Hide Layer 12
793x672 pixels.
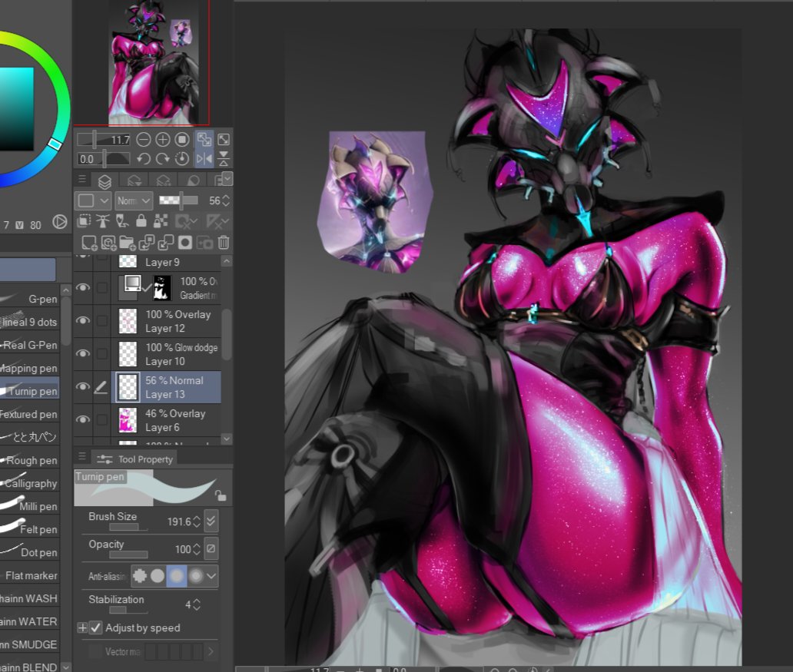click(82, 320)
